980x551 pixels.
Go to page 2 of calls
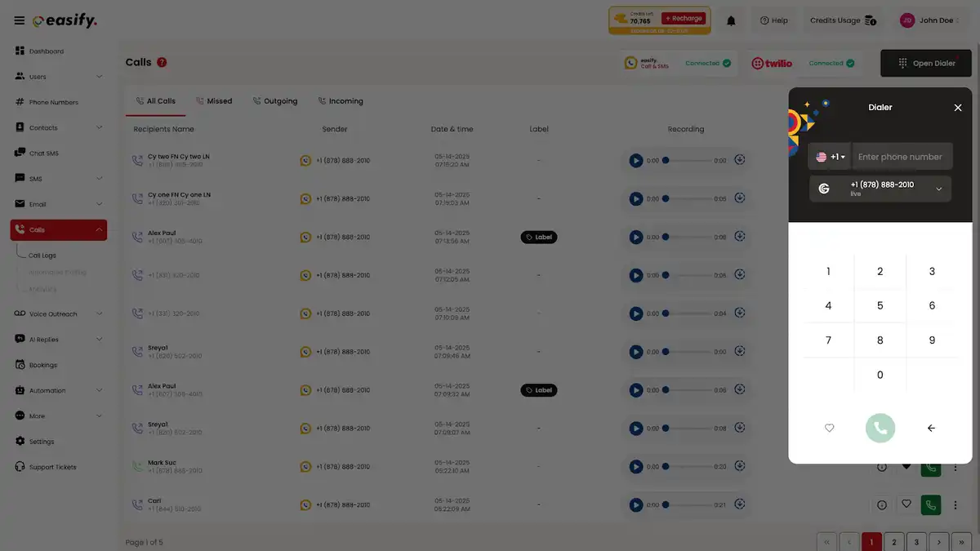coord(893,540)
